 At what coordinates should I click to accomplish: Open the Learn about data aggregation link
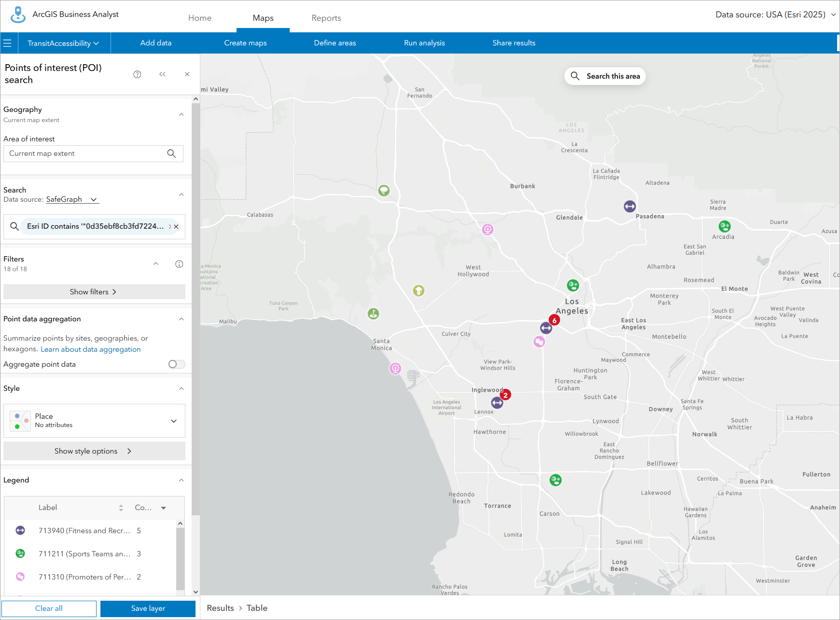[90, 349]
